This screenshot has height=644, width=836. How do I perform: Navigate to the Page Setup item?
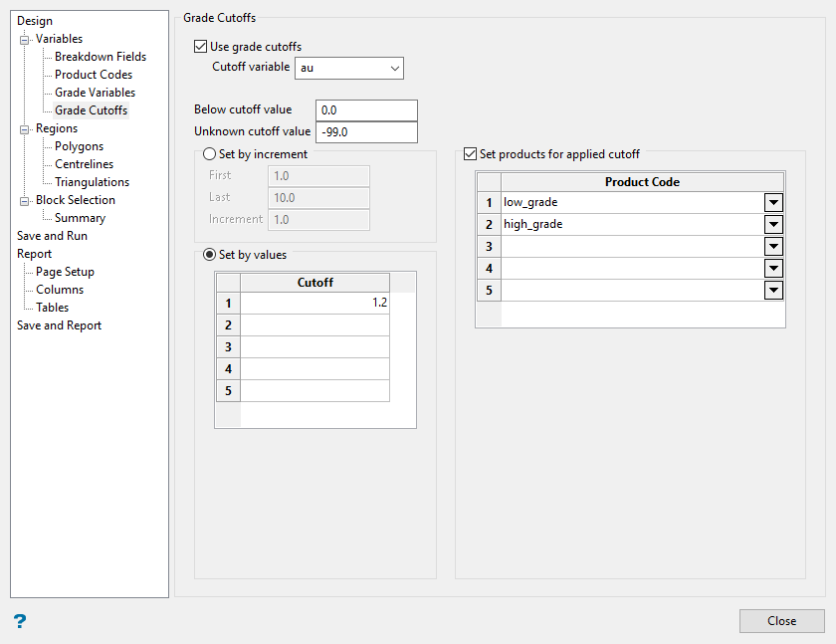click(65, 272)
